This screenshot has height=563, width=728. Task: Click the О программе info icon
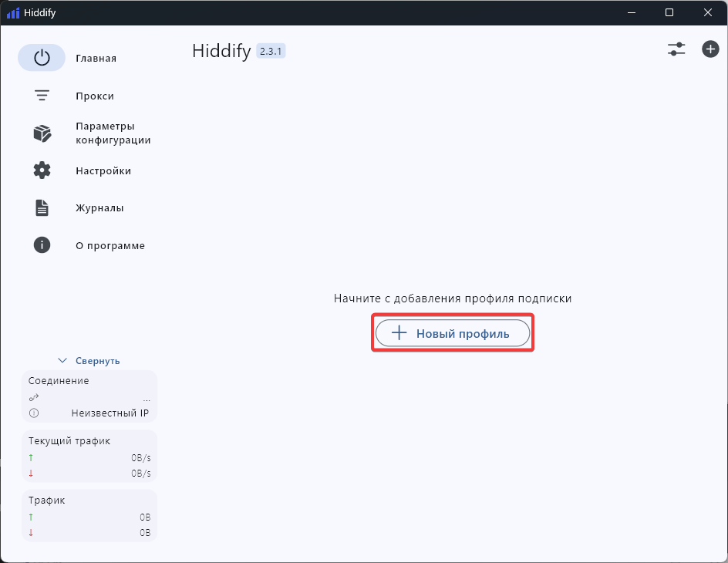pos(42,245)
